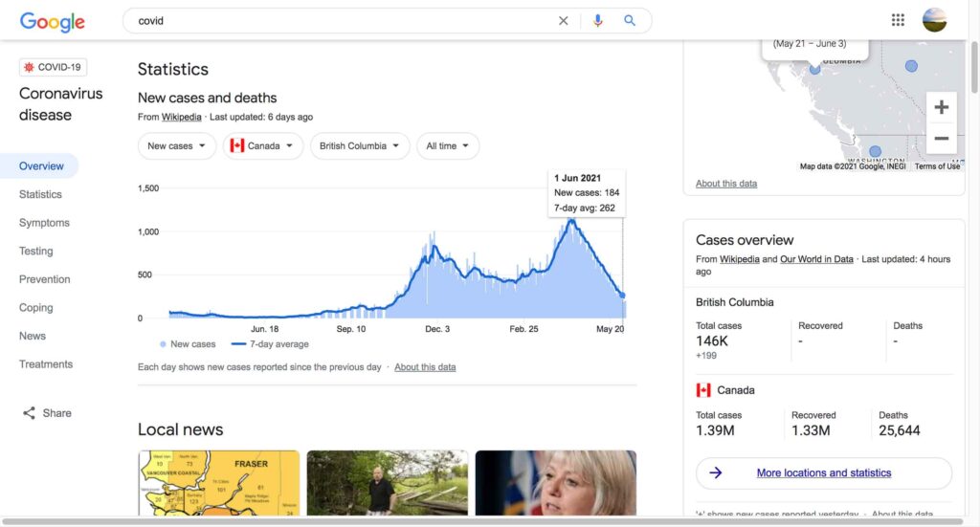Open the Treatments sidebar item
Viewport: 980px width, 527px height.
tap(46, 364)
